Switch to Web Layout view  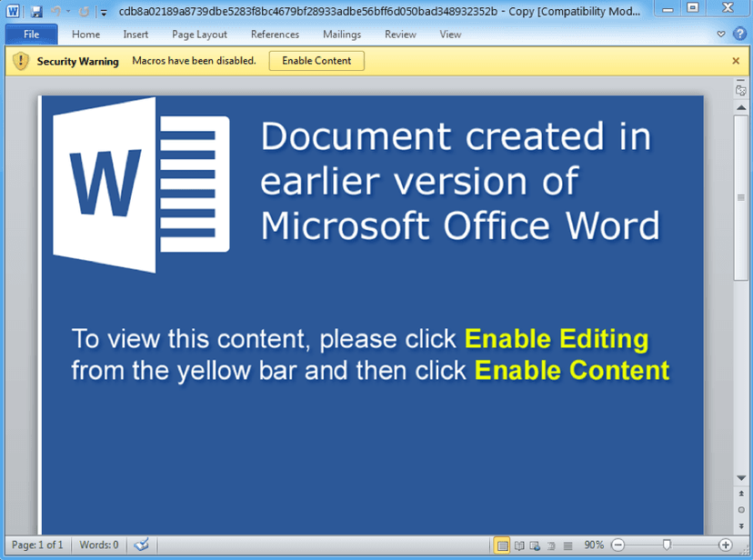pyautogui.click(x=535, y=545)
